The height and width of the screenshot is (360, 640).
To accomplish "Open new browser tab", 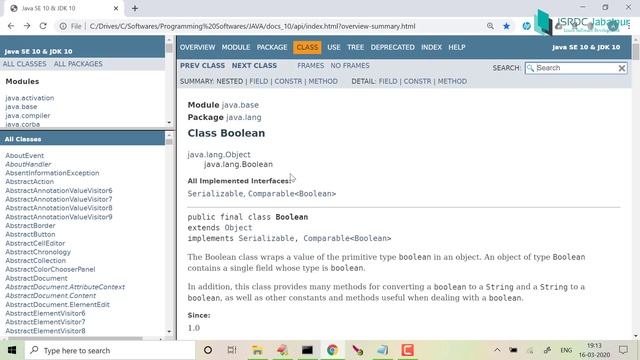I will [x=135, y=8].
